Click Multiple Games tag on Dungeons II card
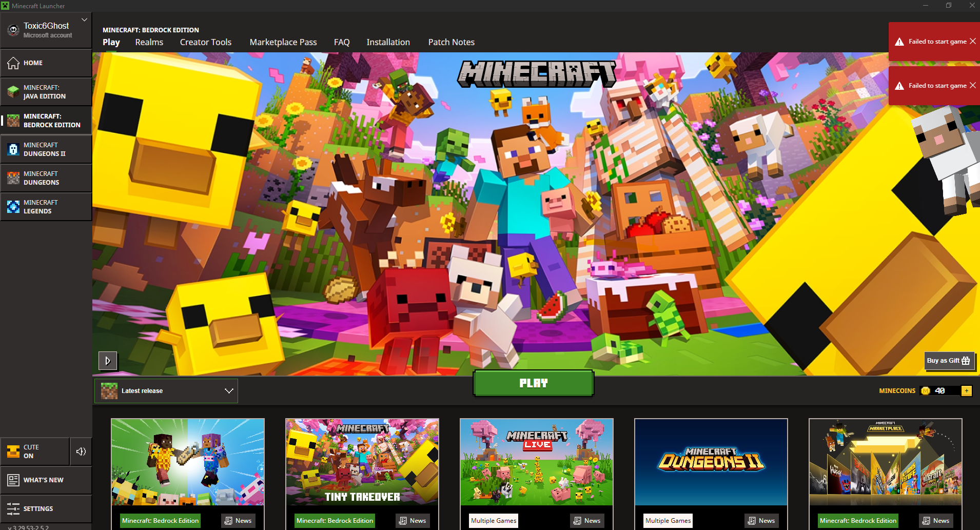 click(668, 521)
